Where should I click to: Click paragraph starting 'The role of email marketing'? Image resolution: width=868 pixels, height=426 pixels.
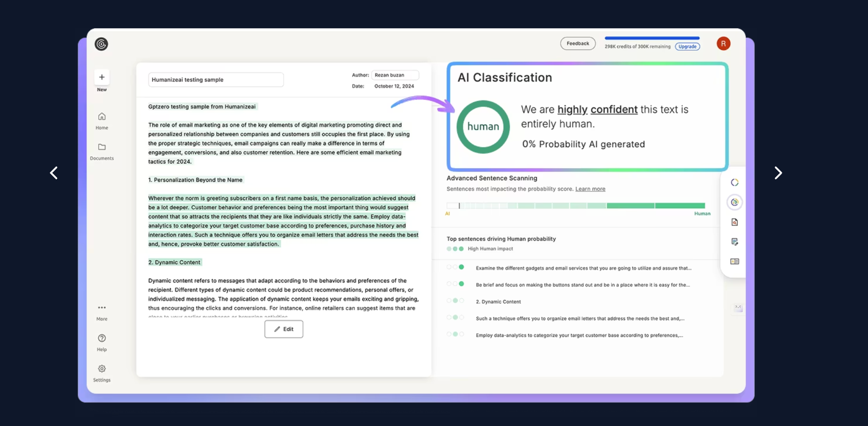(279, 143)
